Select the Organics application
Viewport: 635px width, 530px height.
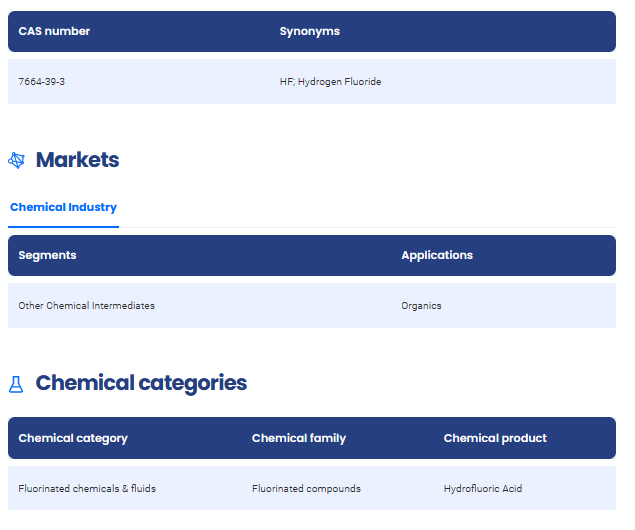(421, 306)
